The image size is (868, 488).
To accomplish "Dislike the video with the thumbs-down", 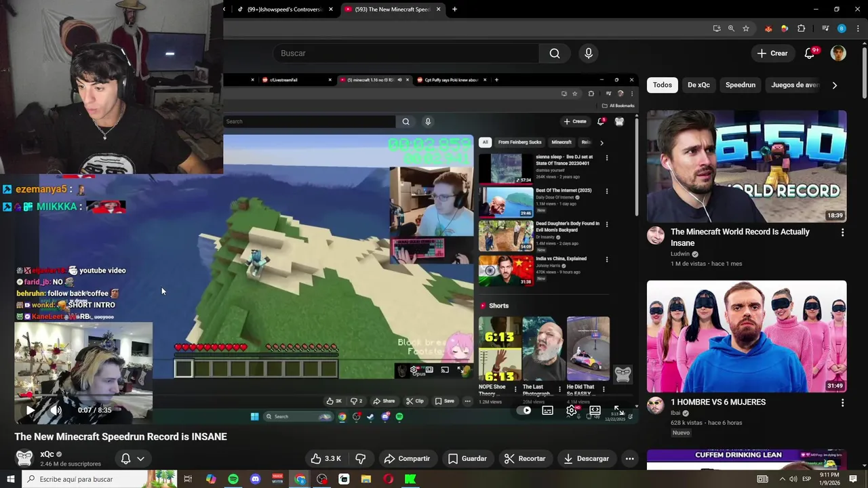I will (x=361, y=459).
